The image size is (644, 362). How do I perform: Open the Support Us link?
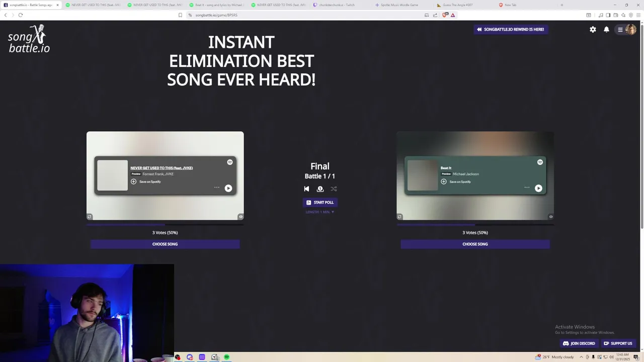(x=618, y=343)
